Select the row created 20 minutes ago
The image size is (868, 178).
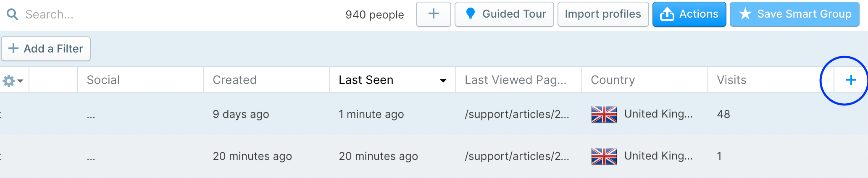[252, 156]
